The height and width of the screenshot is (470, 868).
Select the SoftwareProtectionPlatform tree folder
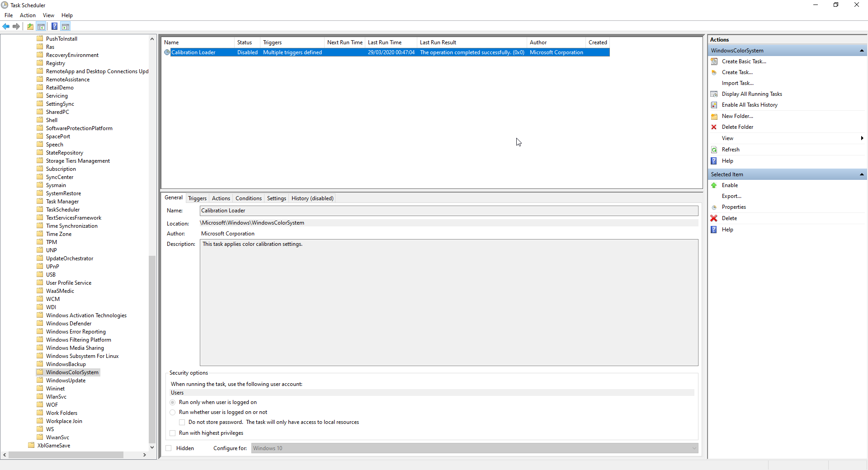[x=79, y=128]
